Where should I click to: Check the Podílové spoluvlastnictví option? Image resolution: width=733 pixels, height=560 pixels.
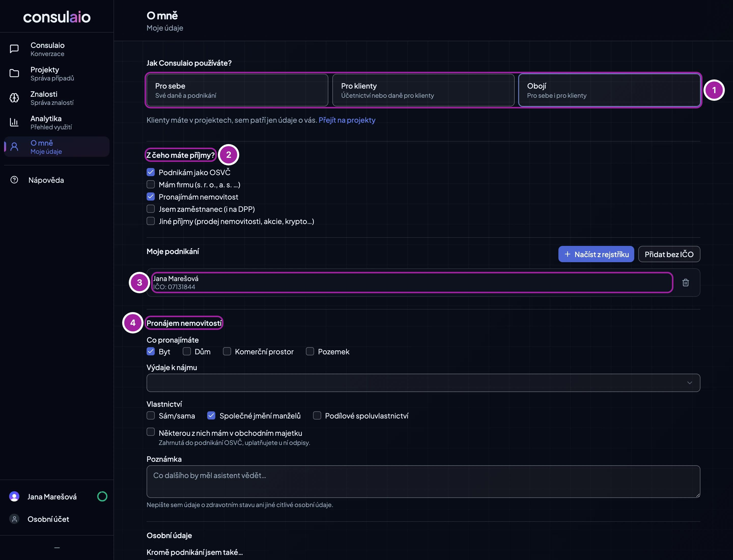coord(317,416)
